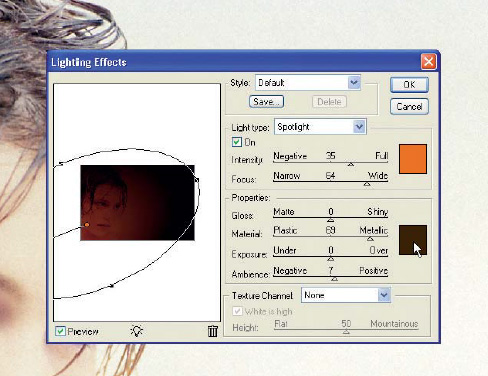Expand the Light type Spotlight dropdown

tap(320, 127)
